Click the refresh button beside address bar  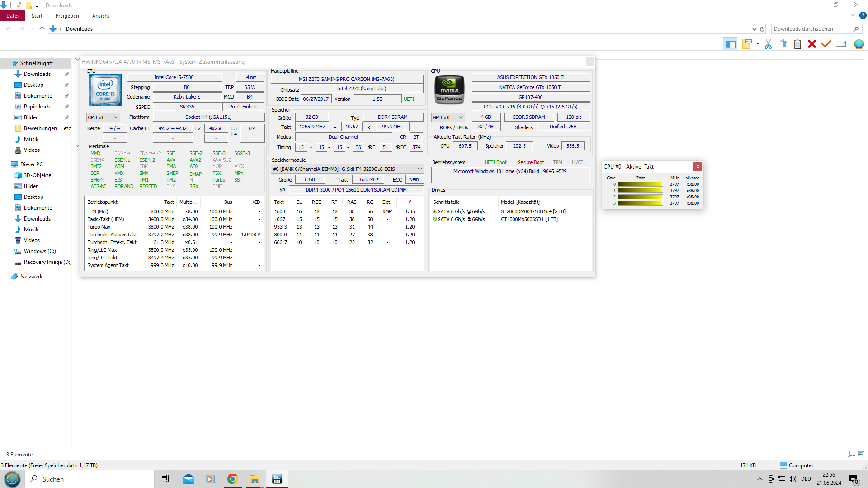[762, 29]
